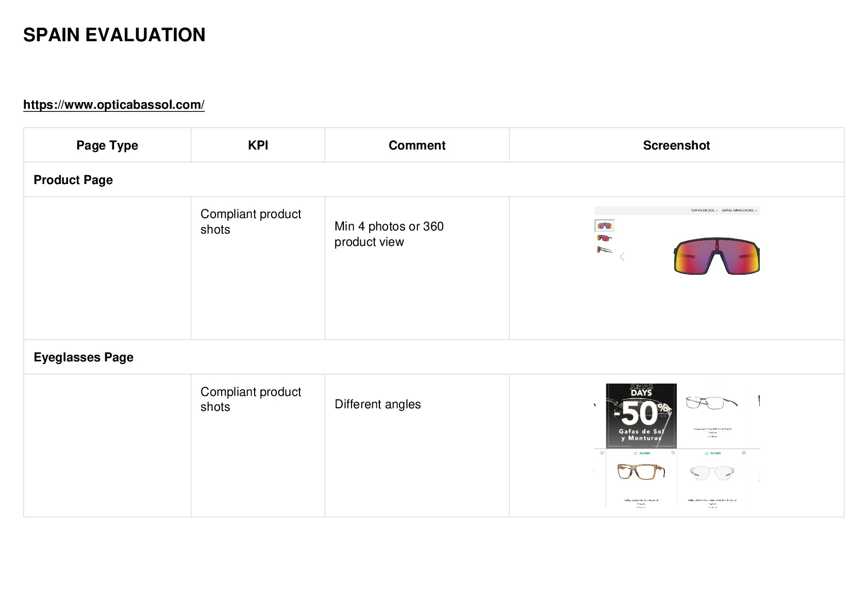Open the opticabassol.com hyperlink
This screenshot has height=614, width=868.
coord(114,105)
